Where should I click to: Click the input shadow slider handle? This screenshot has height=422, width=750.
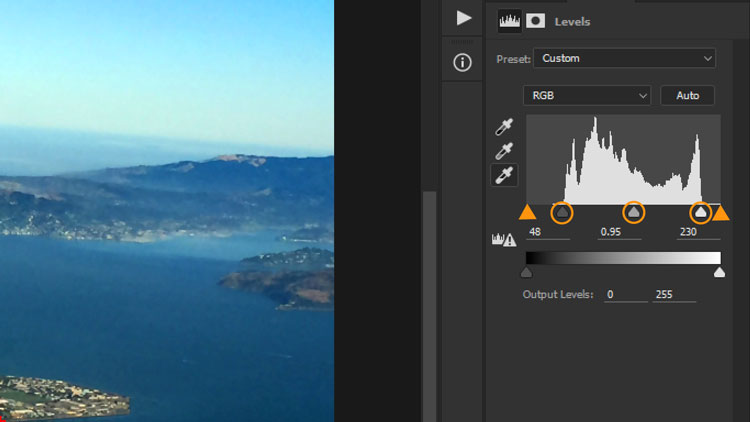(x=562, y=212)
